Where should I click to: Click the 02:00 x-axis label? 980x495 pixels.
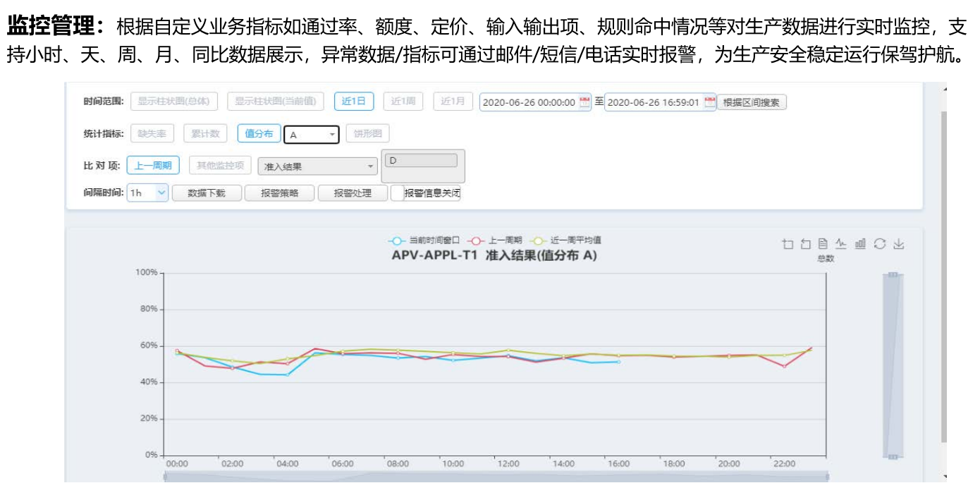pos(232,464)
